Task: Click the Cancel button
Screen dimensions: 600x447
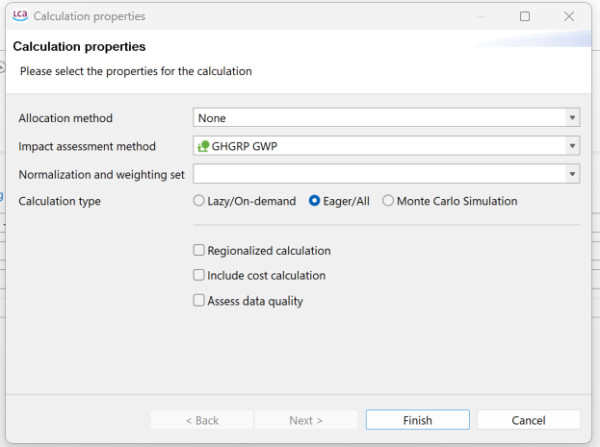Action: click(x=528, y=420)
